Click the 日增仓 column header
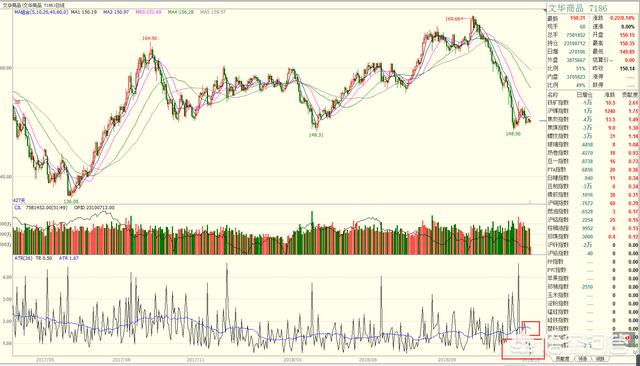Image resolution: width=640 pixels, height=366 pixels. click(x=584, y=95)
